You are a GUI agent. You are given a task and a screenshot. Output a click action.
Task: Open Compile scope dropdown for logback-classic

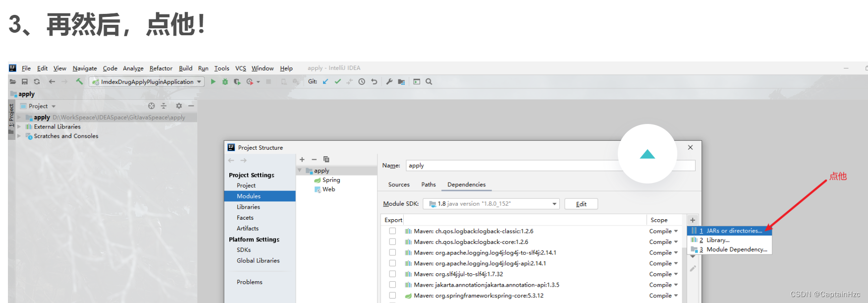coord(663,231)
